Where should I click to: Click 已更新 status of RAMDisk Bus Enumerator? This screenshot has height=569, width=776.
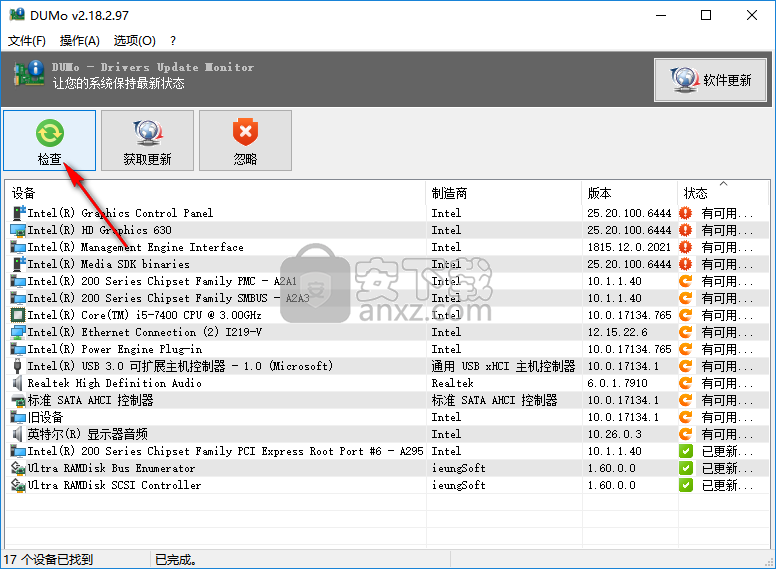(x=727, y=469)
